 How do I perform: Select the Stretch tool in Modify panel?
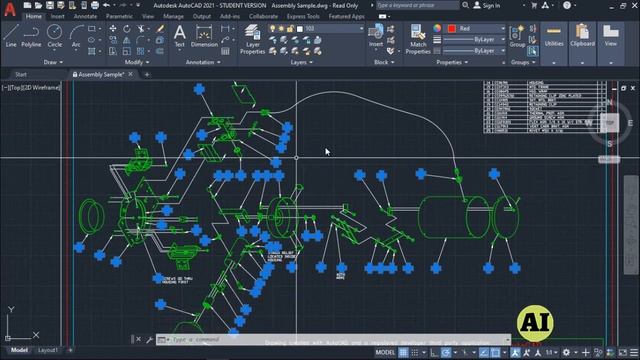coord(113,51)
